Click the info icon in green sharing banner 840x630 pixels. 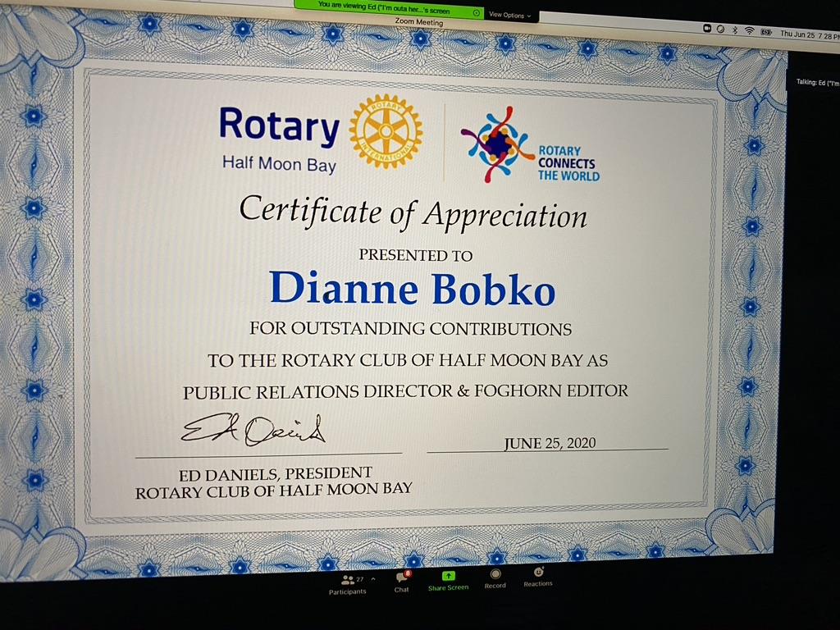tap(477, 12)
